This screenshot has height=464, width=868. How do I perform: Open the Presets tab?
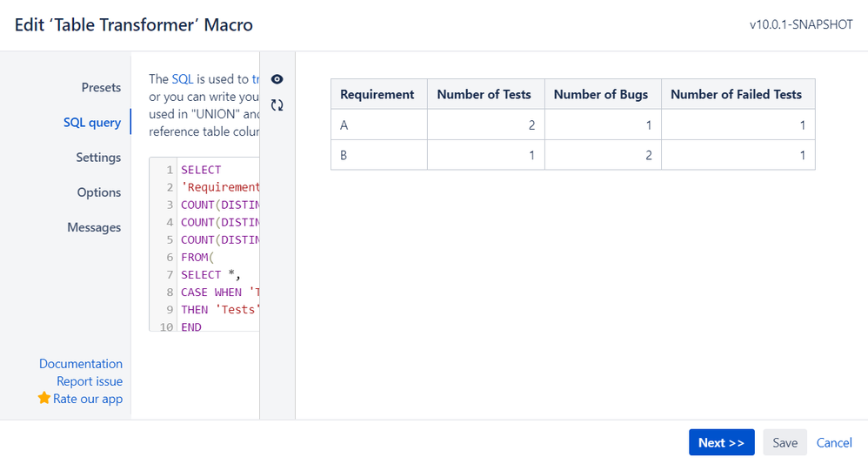101,87
